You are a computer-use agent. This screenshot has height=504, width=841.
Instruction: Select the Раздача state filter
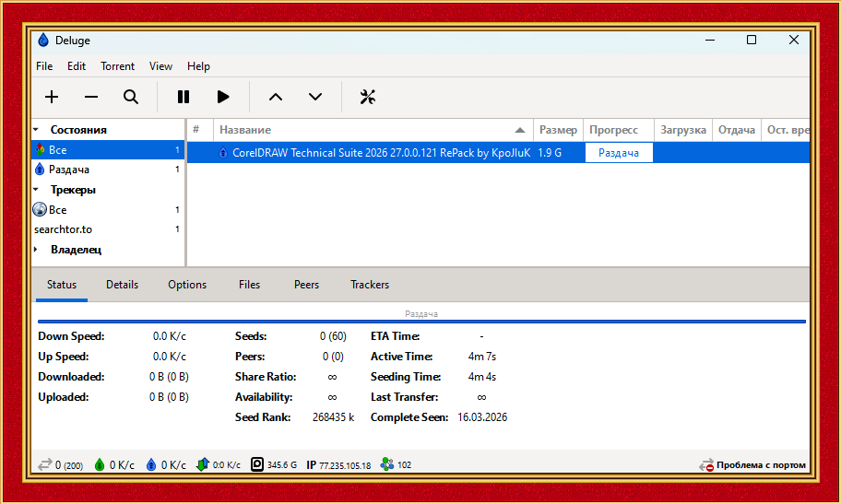click(x=108, y=170)
